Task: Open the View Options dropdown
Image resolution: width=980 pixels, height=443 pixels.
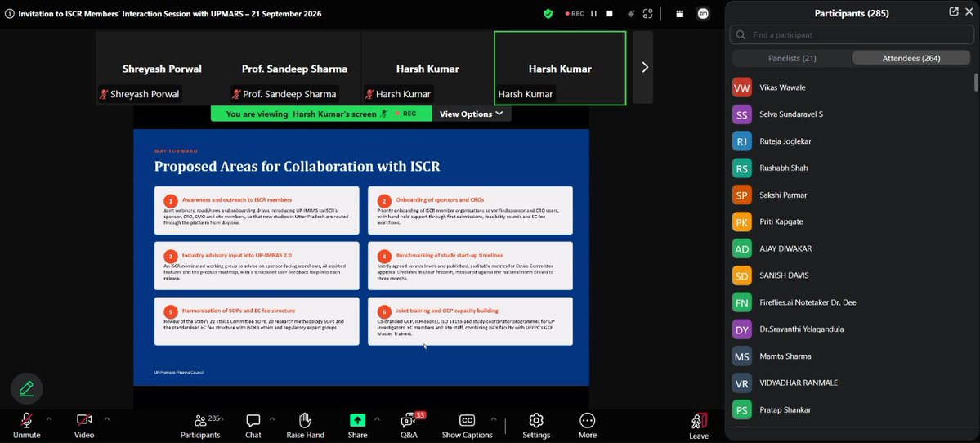Action: (472, 114)
